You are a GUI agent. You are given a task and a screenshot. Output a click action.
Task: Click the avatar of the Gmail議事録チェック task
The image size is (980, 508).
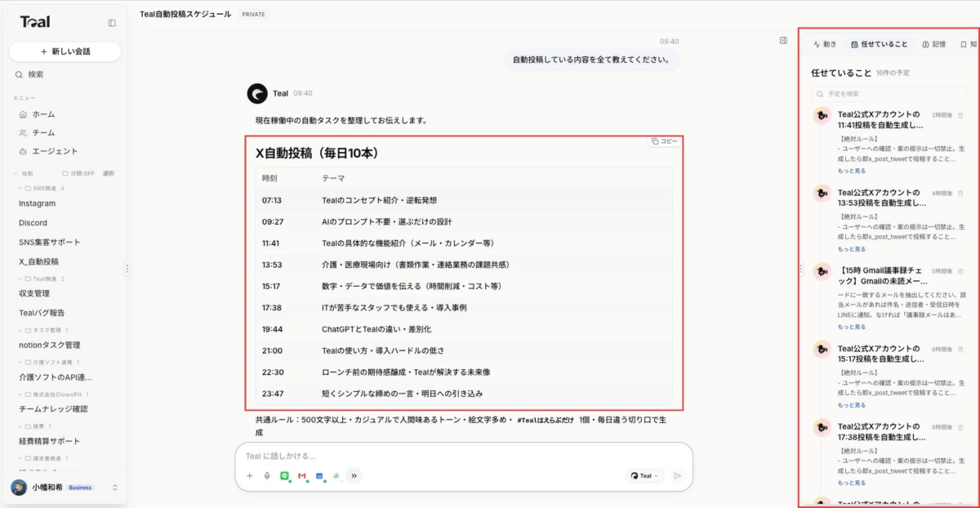pyautogui.click(x=822, y=271)
